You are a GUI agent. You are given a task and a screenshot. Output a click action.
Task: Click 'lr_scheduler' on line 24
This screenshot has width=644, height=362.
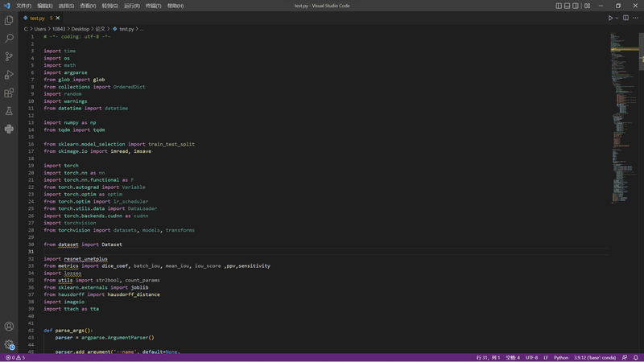(x=130, y=202)
